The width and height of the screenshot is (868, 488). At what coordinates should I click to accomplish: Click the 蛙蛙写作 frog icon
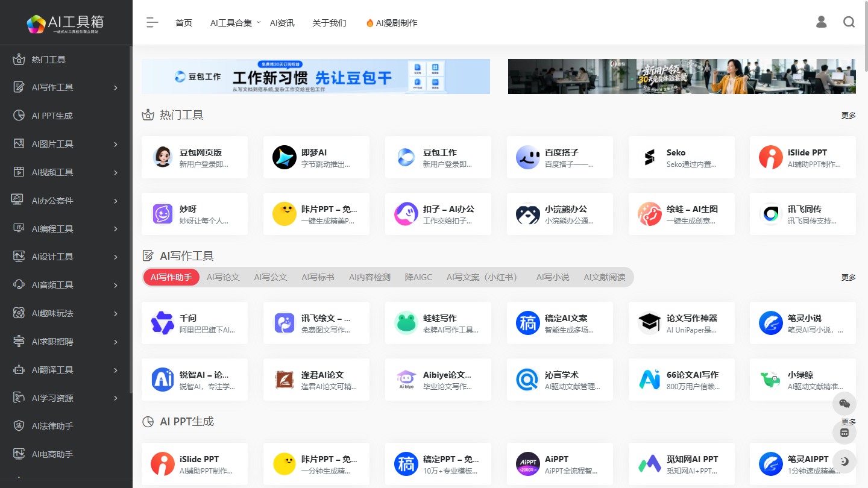pyautogui.click(x=406, y=323)
